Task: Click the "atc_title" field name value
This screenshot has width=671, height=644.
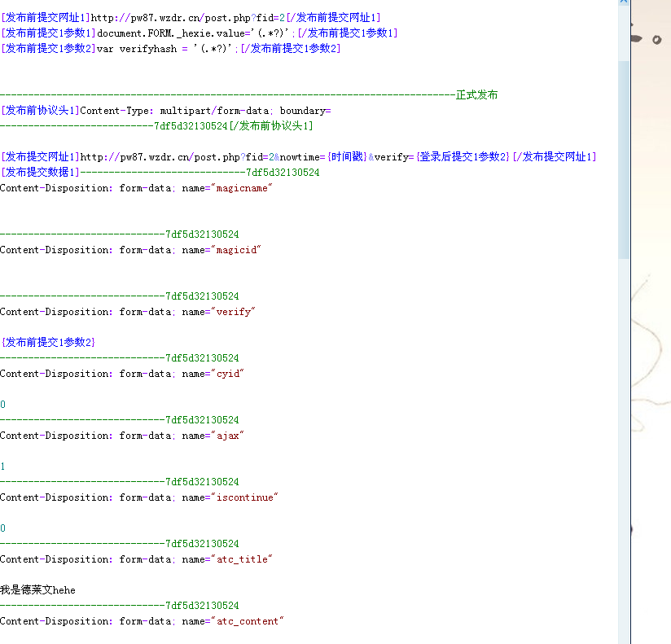Action: point(241,559)
